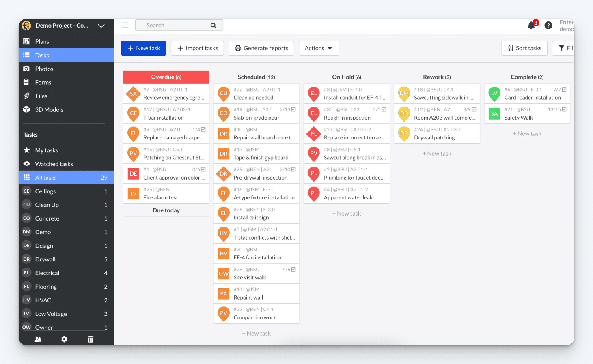The height and width of the screenshot is (364, 593).
Task: Open the Actions dropdown
Action: (x=319, y=48)
